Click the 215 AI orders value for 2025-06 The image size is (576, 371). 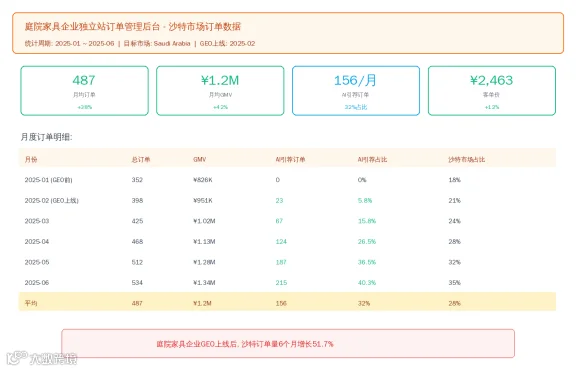(x=281, y=283)
